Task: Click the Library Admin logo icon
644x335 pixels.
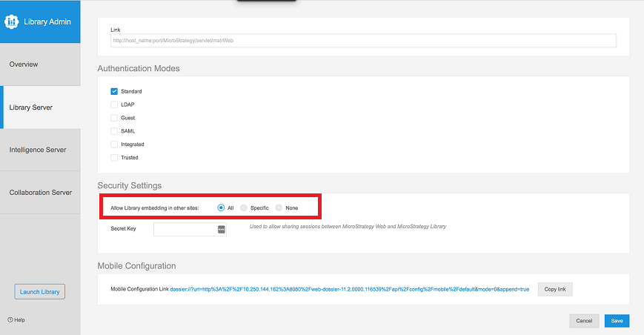Action: click(12, 21)
